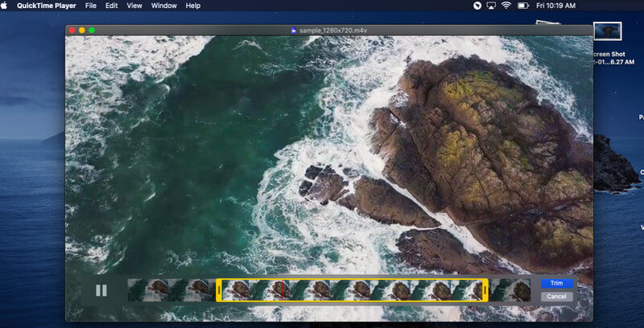
Task: Click the untrimmed timeline frames after selection
Action: (x=510, y=290)
